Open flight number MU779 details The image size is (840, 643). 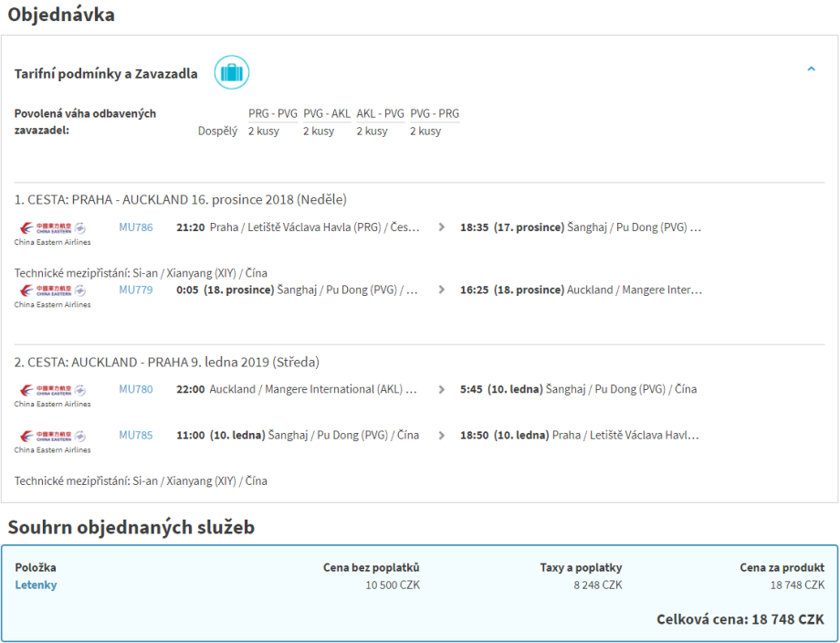pyautogui.click(x=136, y=290)
